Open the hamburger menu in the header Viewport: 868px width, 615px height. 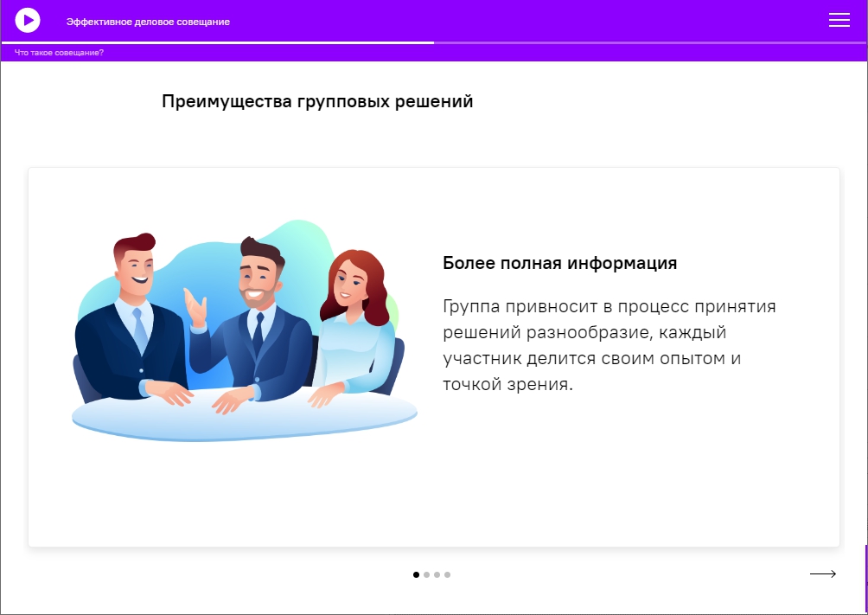(x=839, y=20)
